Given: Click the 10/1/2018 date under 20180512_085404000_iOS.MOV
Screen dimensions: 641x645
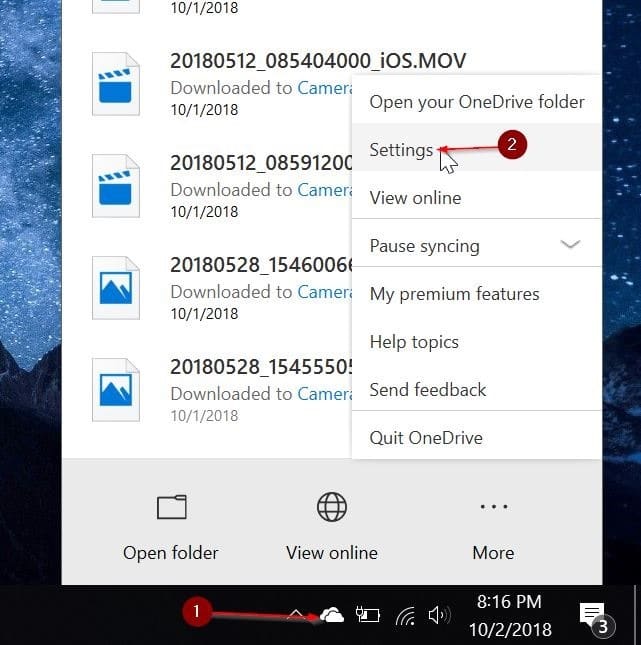Looking at the screenshot, I should (x=204, y=110).
